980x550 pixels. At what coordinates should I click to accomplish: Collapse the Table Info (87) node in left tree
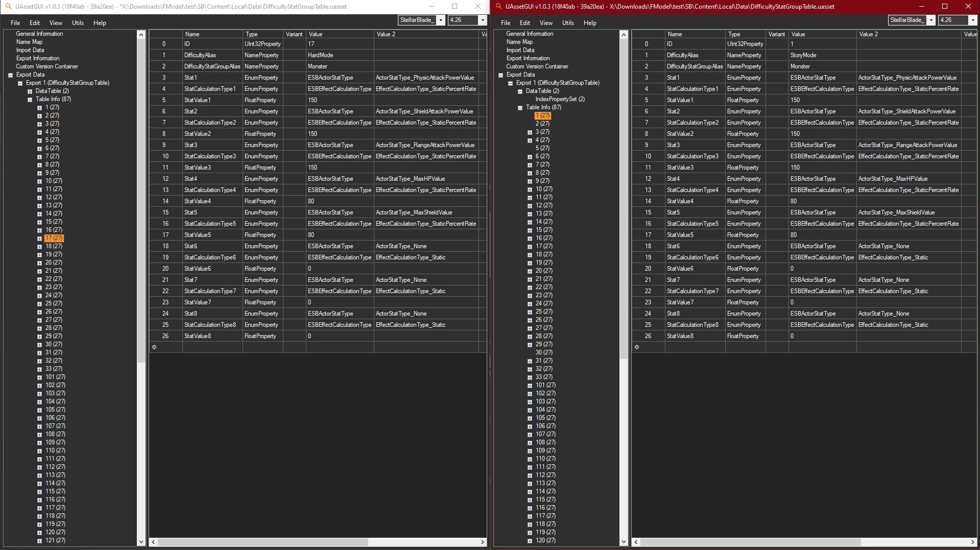(x=30, y=100)
